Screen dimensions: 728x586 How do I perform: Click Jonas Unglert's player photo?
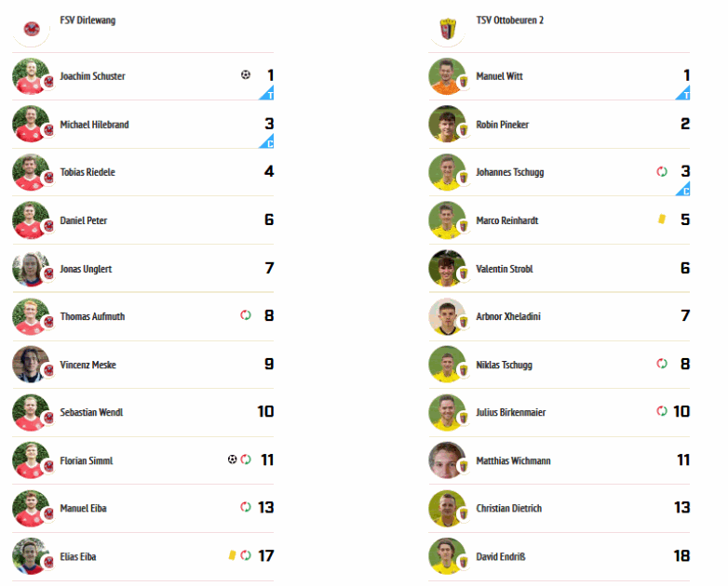click(x=31, y=269)
